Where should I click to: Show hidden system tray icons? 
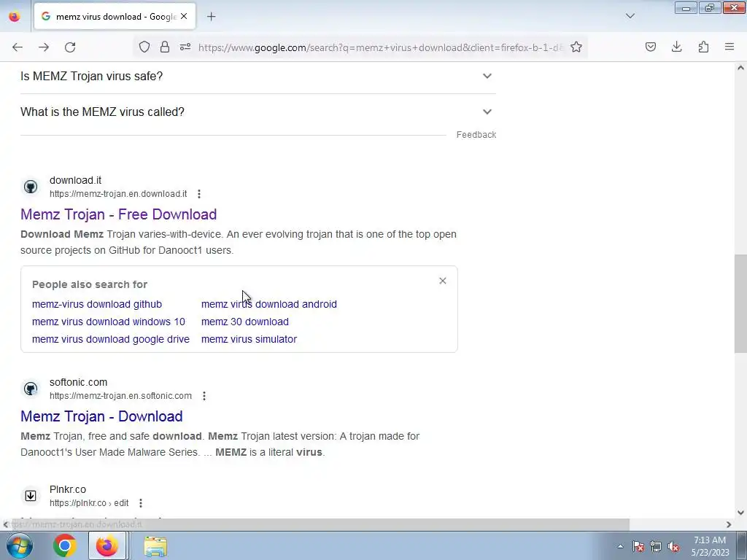620,546
